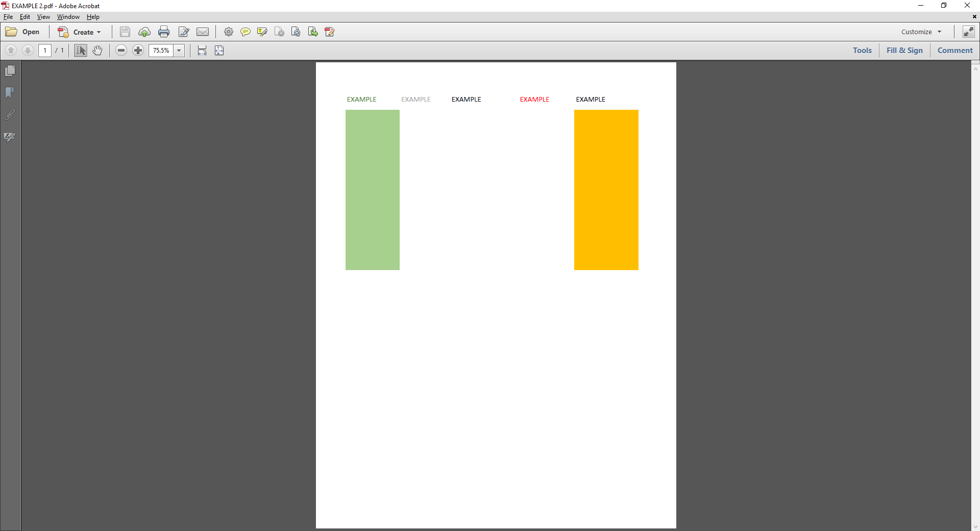Click the red EXAMPLE text
The width and height of the screenshot is (980, 531).
(535, 100)
